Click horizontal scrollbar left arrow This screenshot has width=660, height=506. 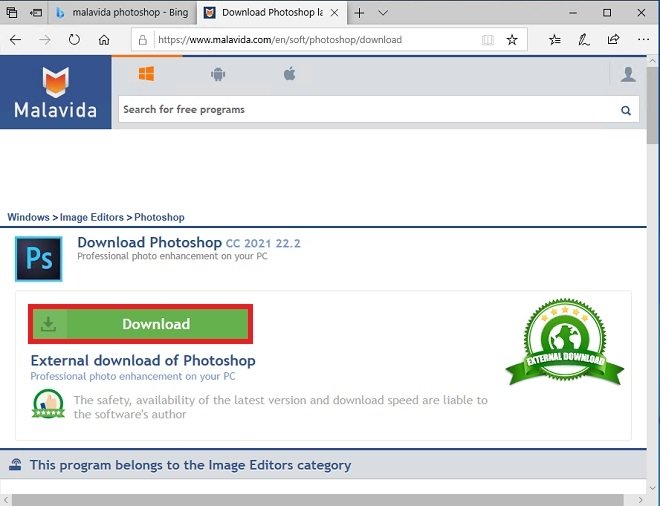[5, 500]
